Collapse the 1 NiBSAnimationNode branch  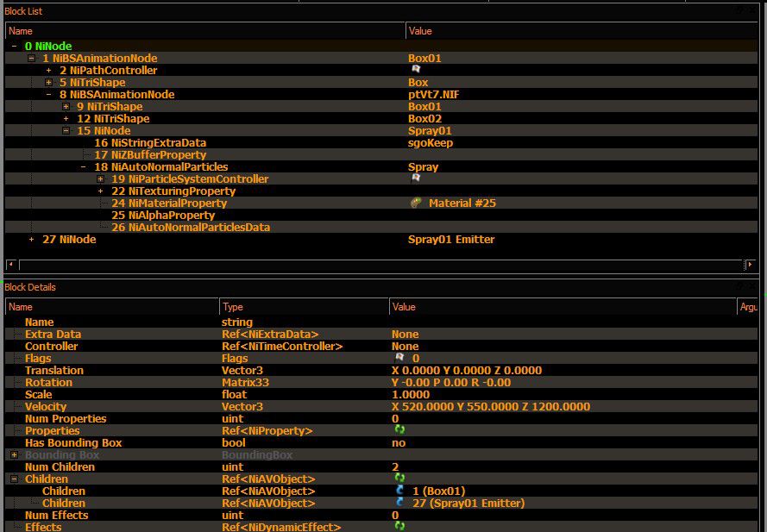pyautogui.click(x=32, y=58)
